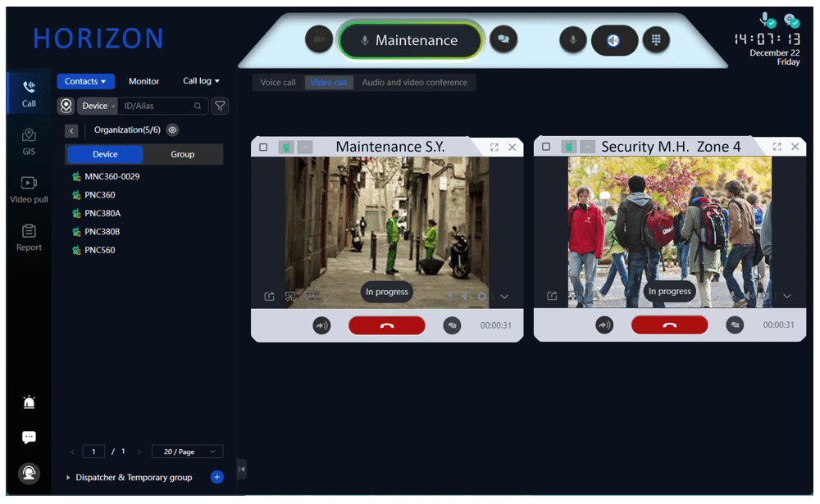Open the Monitor view
Image resolution: width=820 pixels, height=504 pixels.
143,81
